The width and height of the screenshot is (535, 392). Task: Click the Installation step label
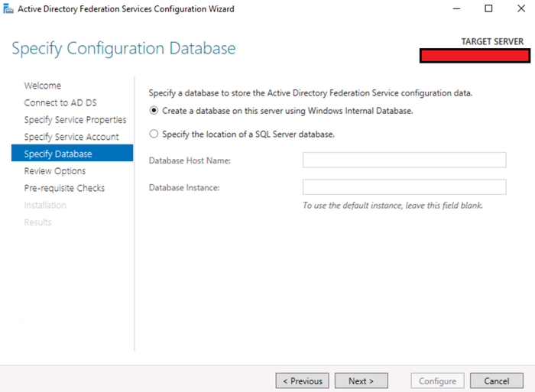click(45, 205)
